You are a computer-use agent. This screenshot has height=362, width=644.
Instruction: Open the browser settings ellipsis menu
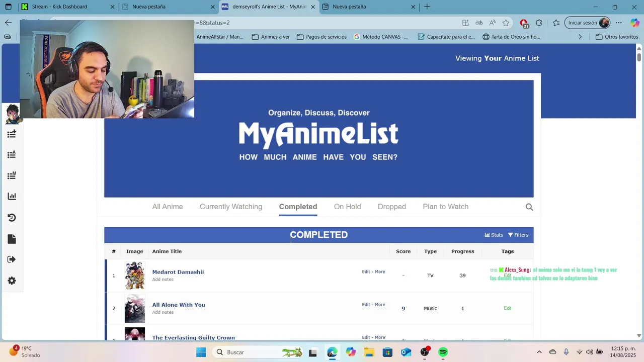tap(619, 23)
